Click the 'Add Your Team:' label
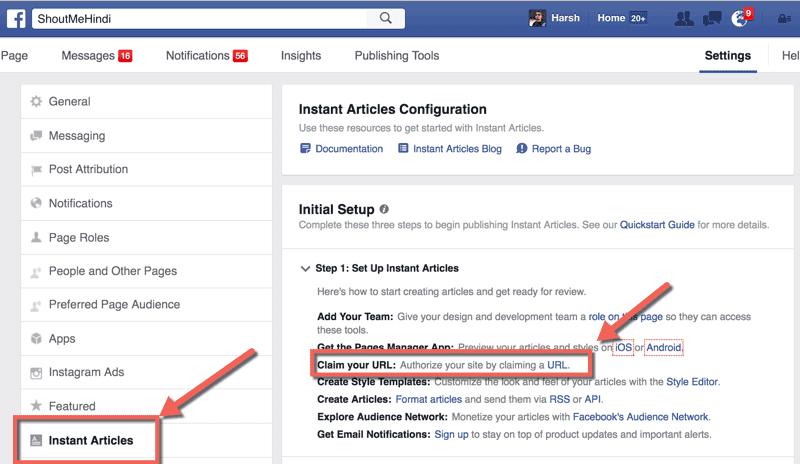 coord(355,316)
